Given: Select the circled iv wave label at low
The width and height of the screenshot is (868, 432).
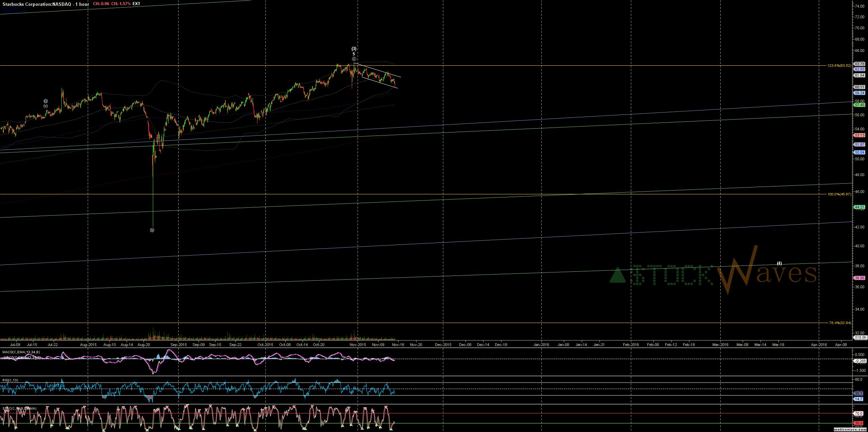Looking at the screenshot, I should tap(152, 230).
